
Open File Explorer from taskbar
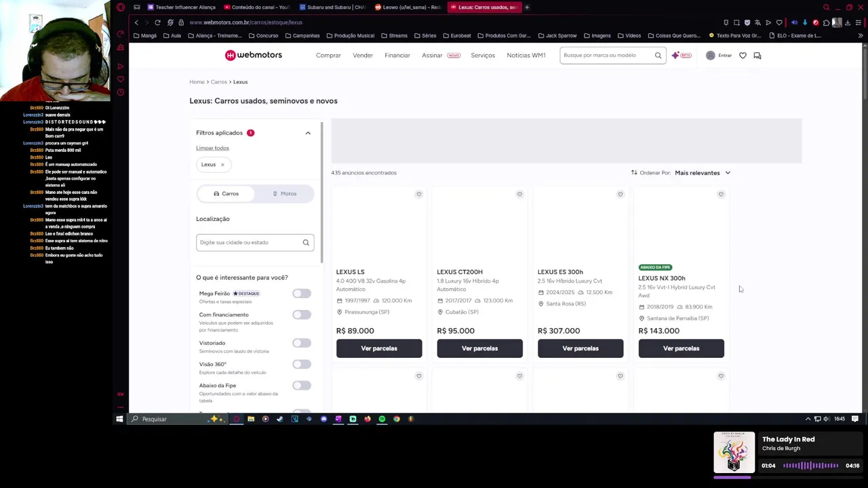click(251, 419)
